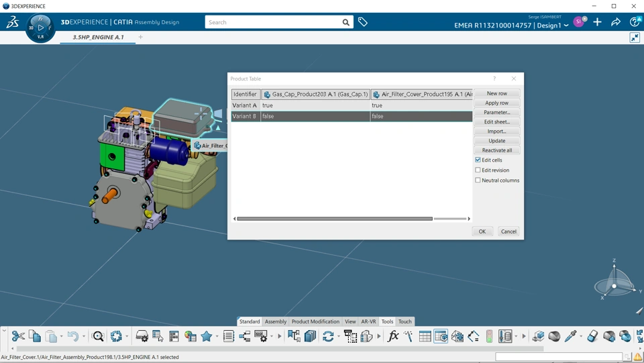Click the Parameter... button
The image size is (644, 363).
click(x=497, y=113)
